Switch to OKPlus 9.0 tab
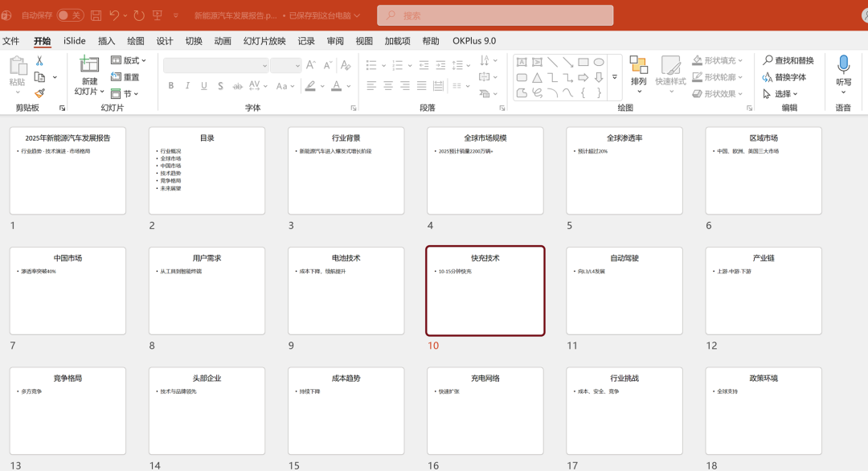 tap(474, 41)
